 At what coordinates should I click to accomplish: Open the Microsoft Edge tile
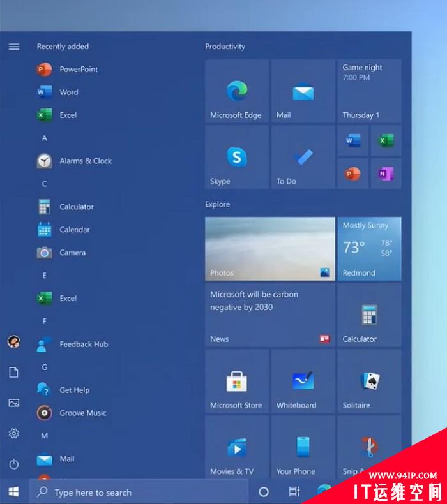point(236,91)
